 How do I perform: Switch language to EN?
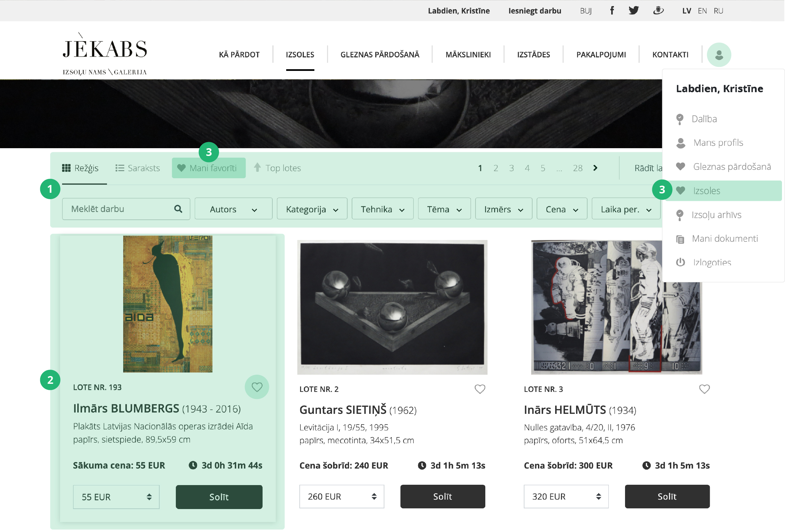(x=702, y=11)
